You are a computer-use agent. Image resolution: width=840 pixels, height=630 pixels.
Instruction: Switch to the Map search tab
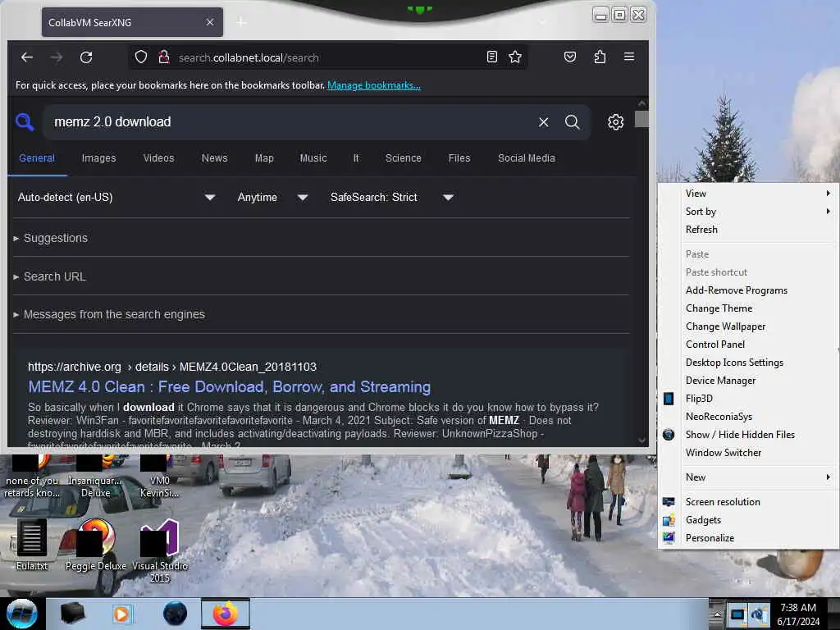coord(264,158)
